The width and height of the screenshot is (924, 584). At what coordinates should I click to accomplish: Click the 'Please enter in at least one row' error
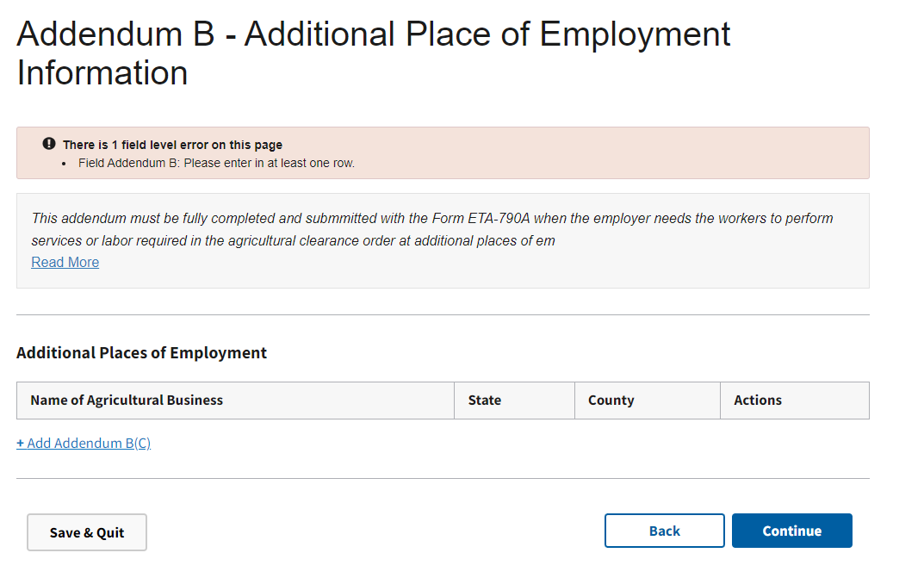269,163
